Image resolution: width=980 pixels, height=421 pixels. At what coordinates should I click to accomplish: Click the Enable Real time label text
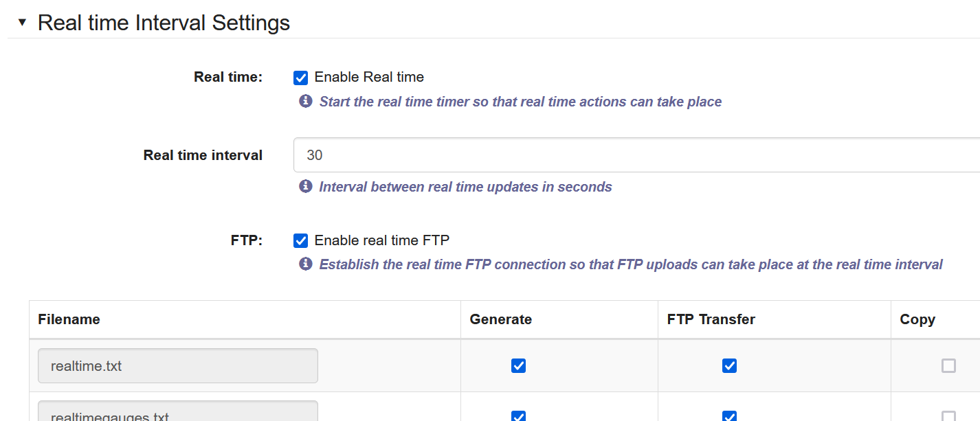pyautogui.click(x=369, y=77)
